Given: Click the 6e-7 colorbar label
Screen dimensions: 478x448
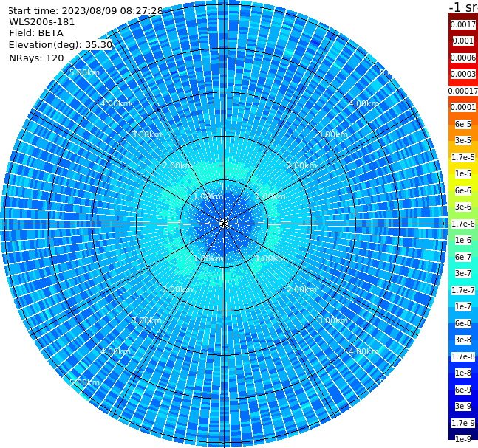Looking at the screenshot, I should 463,257.
